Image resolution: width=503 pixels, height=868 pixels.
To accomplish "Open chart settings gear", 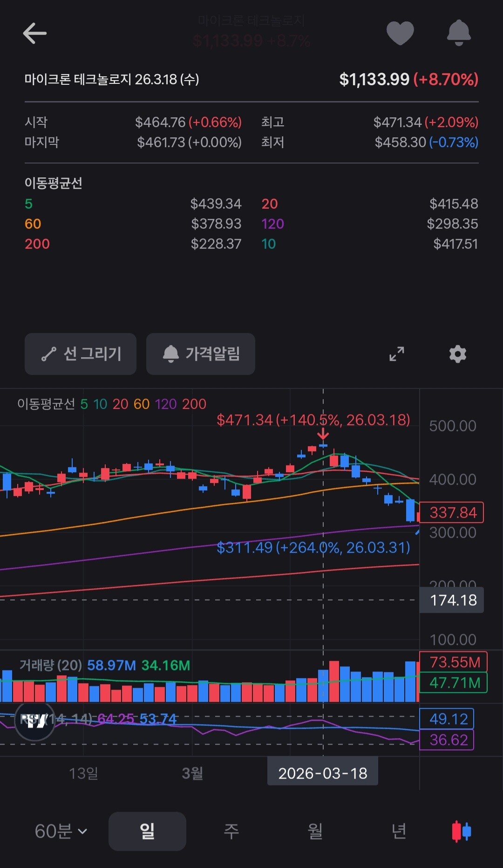I will [x=457, y=354].
